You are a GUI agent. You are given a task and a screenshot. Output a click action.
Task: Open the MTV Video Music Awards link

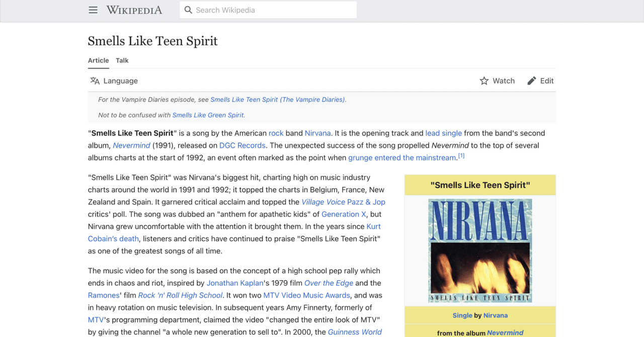point(307,295)
